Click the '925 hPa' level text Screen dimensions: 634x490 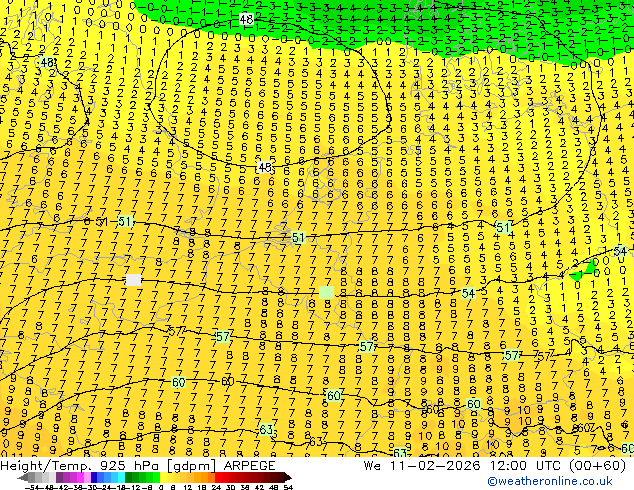coord(130,465)
